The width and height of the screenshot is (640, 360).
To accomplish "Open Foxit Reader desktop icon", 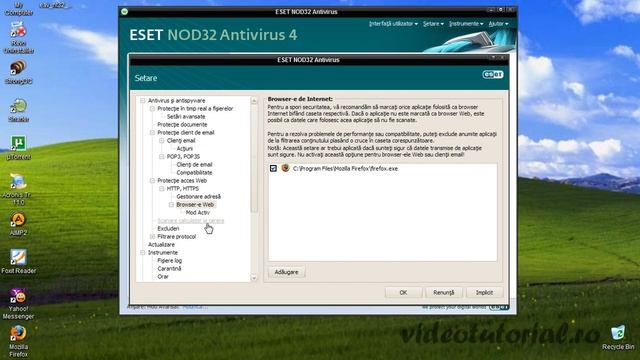I will [x=18, y=262].
